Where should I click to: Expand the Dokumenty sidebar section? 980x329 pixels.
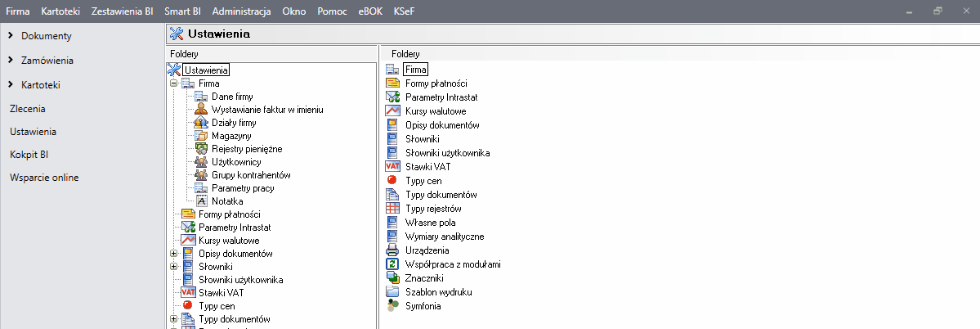coord(10,36)
